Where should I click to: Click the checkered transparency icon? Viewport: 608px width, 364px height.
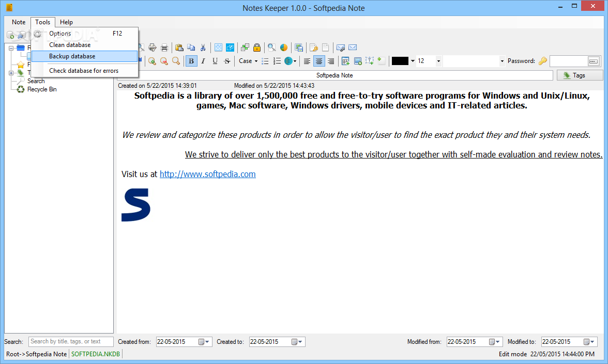click(x=219, y=48)
